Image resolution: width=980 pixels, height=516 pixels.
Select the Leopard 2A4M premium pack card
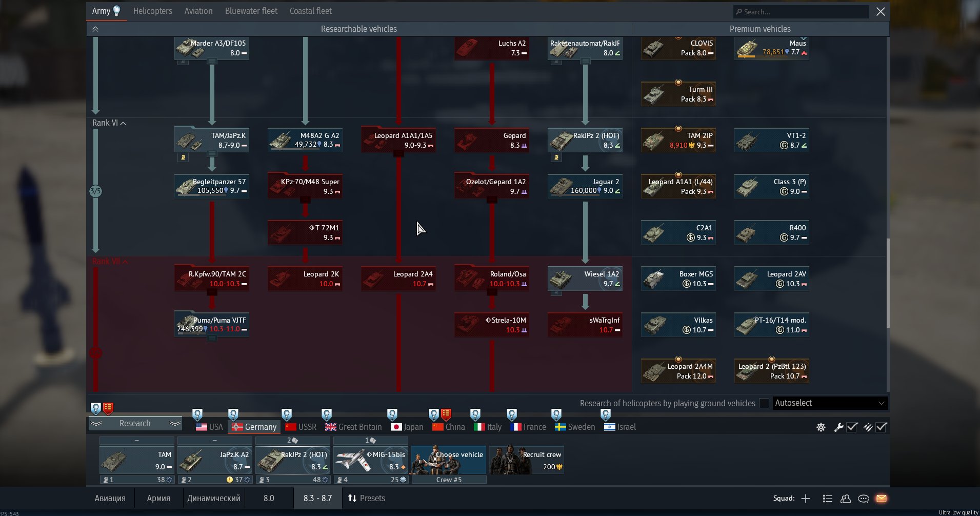pyautogui.click(x=678, y=371)
